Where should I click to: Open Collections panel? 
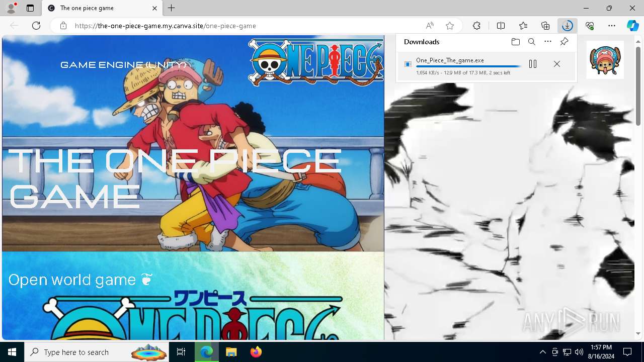click(545, 26)
